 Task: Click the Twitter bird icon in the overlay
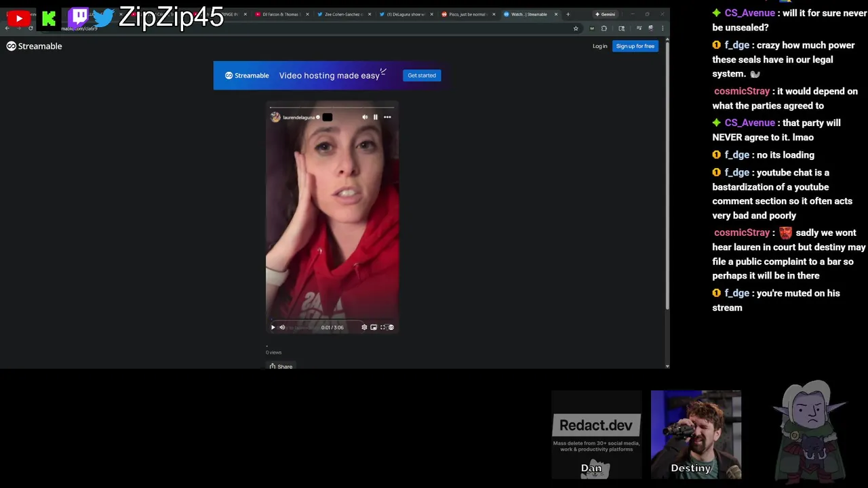(x=103, y=18)
